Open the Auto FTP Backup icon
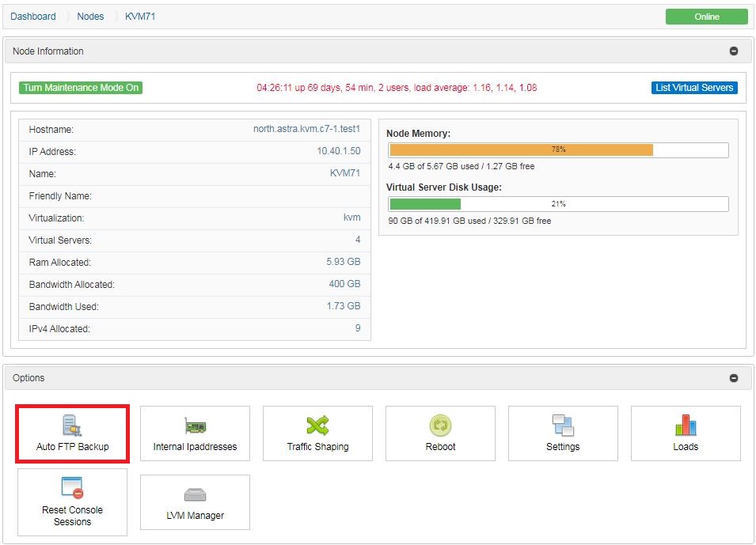This screenshot has height=545, width=756. tap(72, 426)
